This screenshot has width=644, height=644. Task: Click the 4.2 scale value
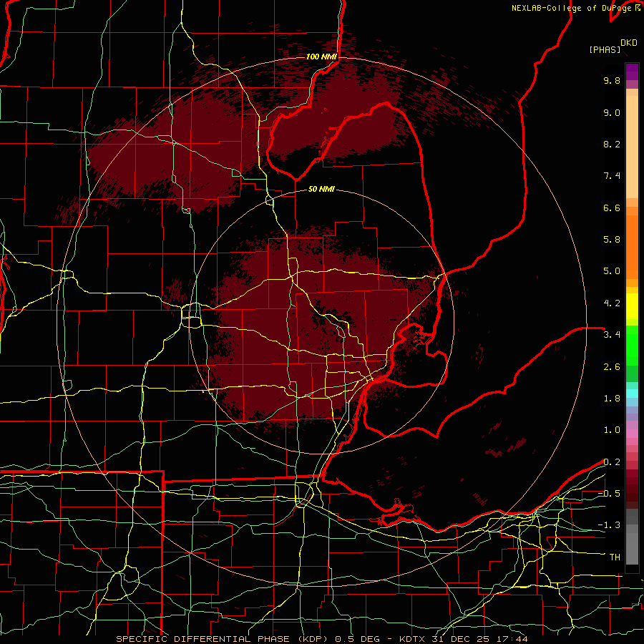pyautogui.click(x=612, y=303)
